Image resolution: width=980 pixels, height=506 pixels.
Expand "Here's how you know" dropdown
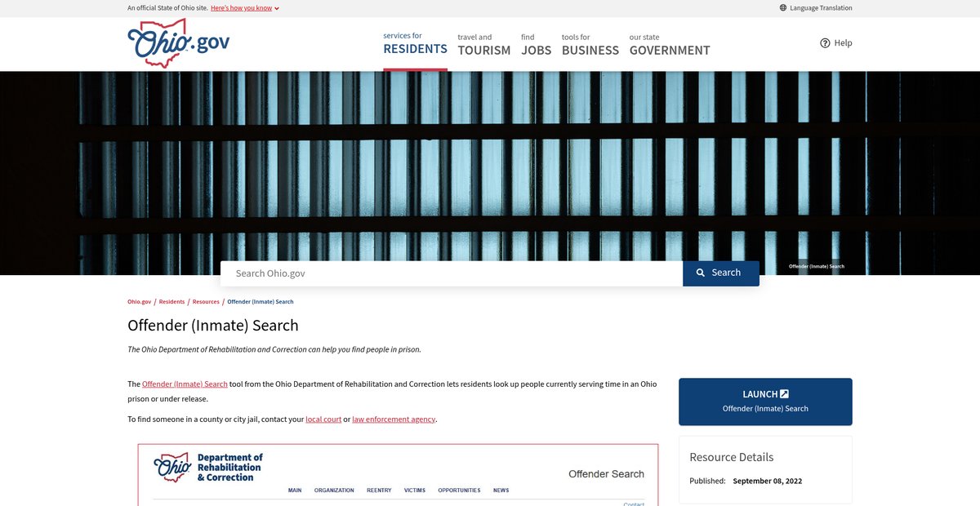[244, 8]
